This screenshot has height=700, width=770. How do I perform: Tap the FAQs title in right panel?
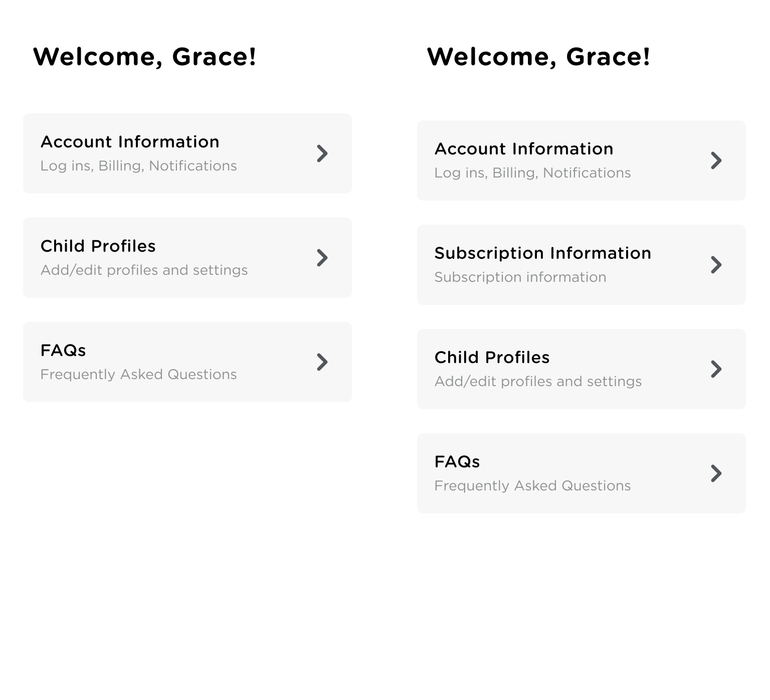(457, 462)
